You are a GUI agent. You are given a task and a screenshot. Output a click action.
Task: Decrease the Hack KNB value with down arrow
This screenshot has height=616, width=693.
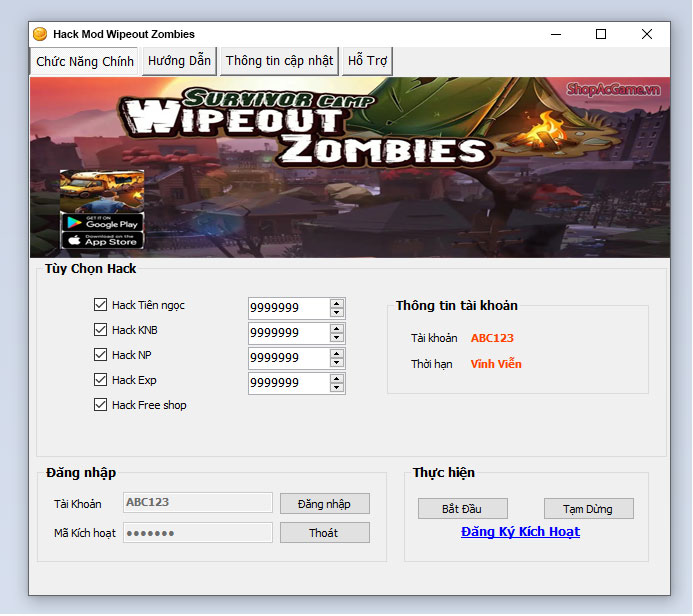[337, 338]
